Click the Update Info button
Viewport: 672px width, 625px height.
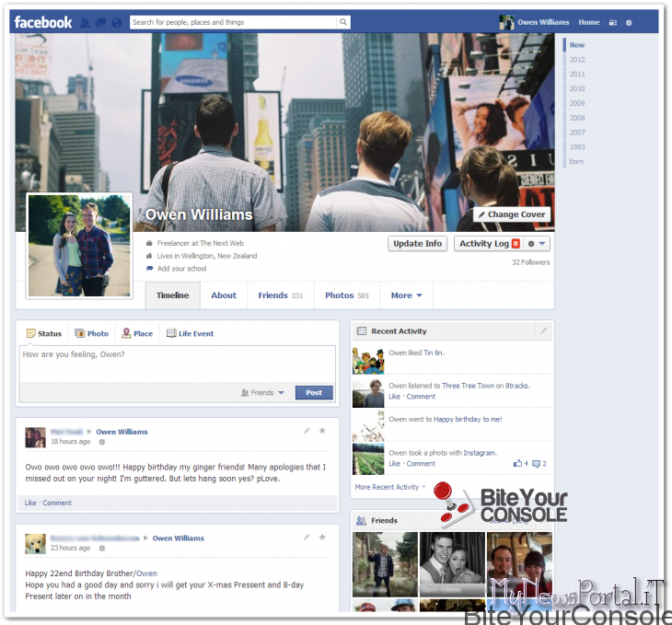tap(417, 244)
